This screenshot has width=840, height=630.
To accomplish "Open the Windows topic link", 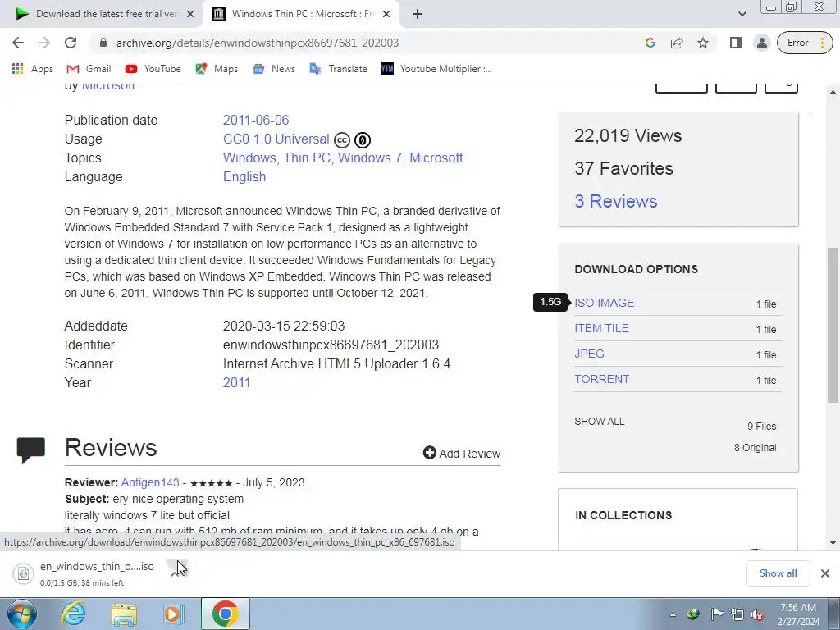I will (249, 158).
